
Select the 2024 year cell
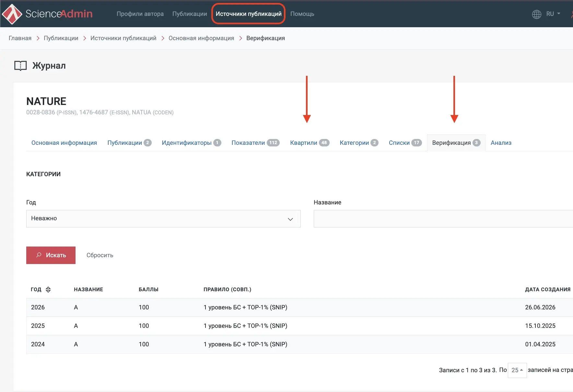point(38,344)
